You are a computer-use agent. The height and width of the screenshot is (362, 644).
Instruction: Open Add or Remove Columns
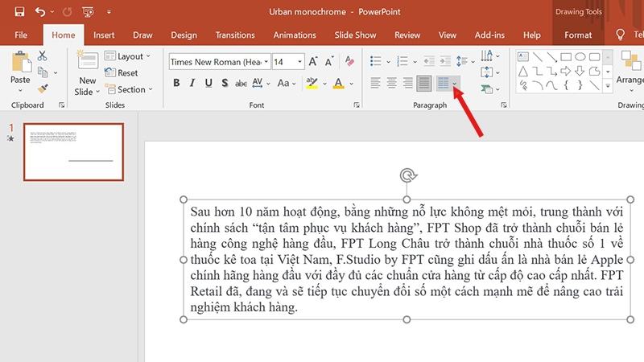[447, 84]
